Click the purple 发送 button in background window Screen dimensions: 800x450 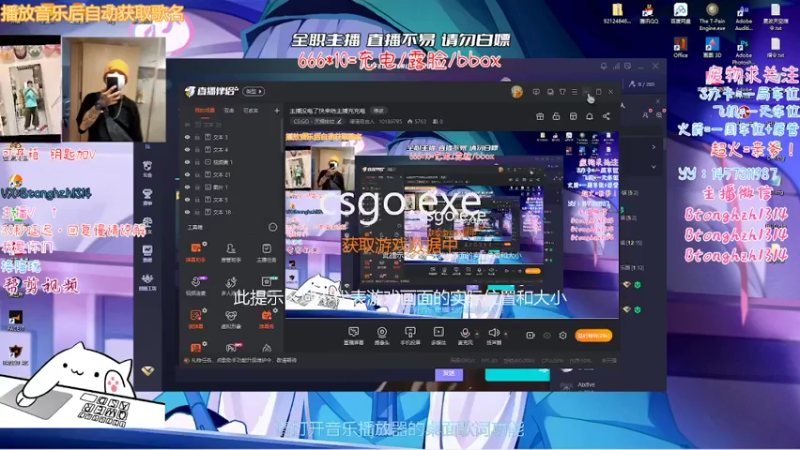(x=449, y=374)
